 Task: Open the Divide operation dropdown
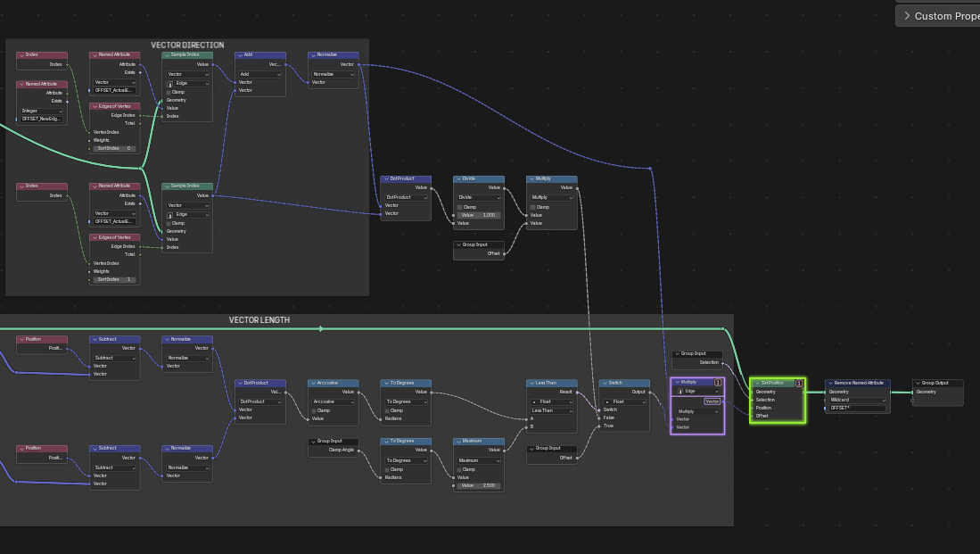479,197
